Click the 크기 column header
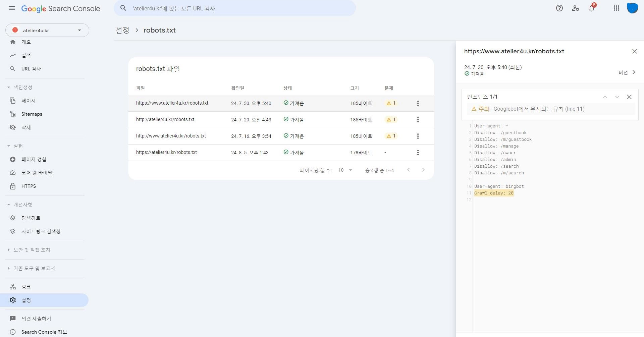The width and height of the screenshot is (644, 337). 355,88
